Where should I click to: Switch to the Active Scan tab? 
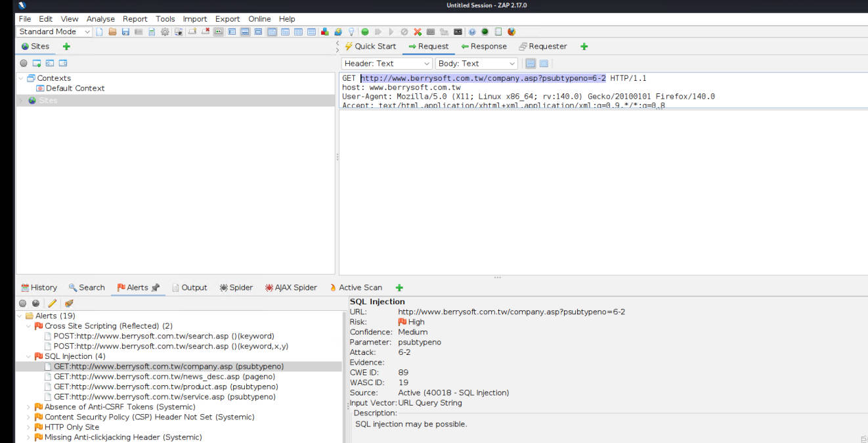click(355, 288)
